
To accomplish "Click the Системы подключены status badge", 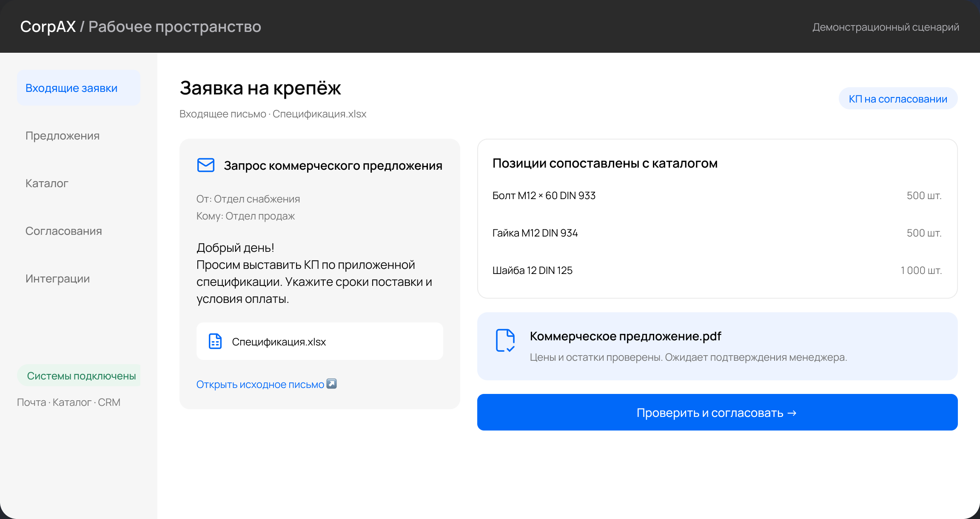I will [x=79, y=376].
